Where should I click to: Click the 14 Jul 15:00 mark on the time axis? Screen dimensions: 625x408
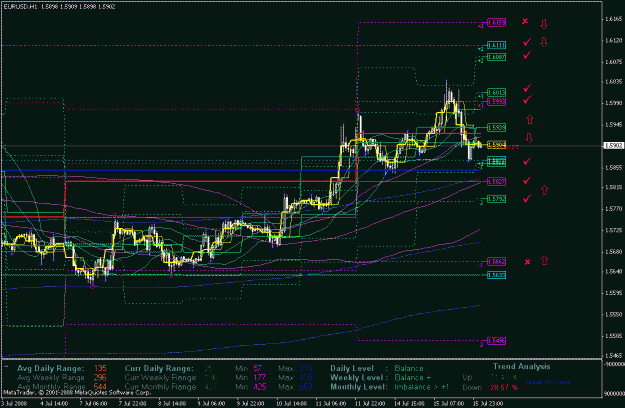pyautogui.click(x=410, y=403)
